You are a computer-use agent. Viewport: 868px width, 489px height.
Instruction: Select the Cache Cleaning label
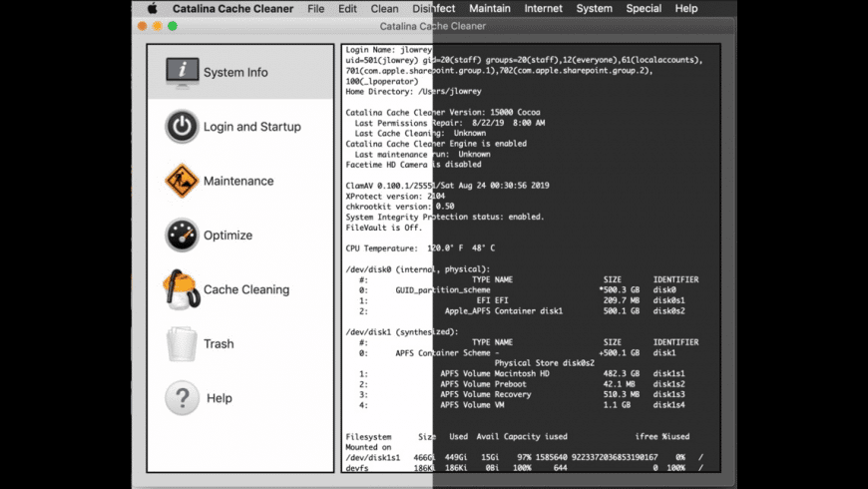pyautogui.click(x=246, y=289)
